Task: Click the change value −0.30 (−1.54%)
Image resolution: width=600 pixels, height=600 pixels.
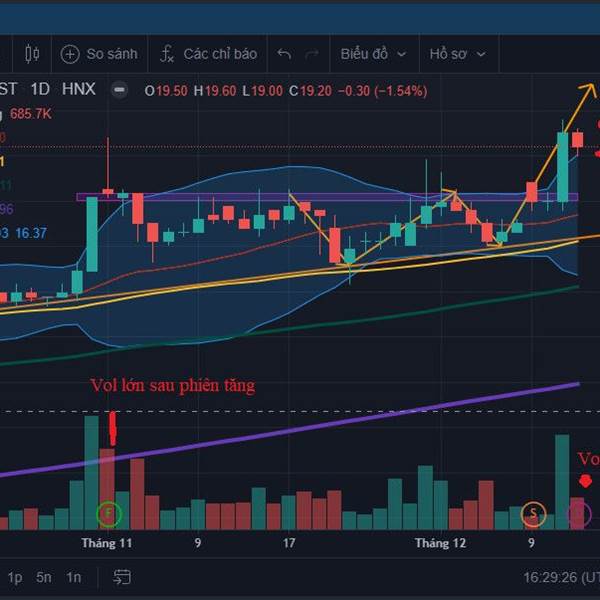Action: [382, 91]
